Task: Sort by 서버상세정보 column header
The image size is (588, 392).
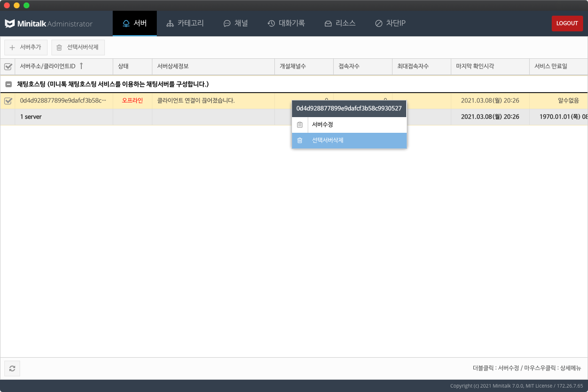Action: (x=213, y=66)
